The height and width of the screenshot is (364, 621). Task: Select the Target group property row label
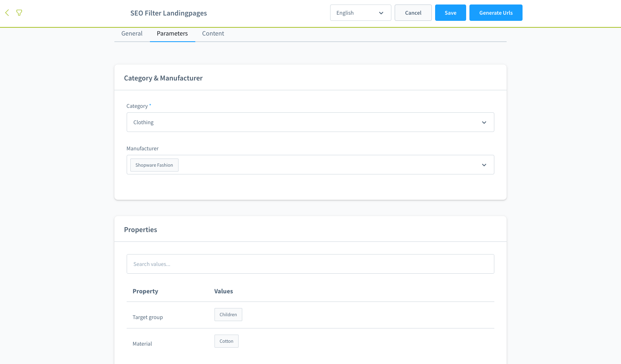148,317
